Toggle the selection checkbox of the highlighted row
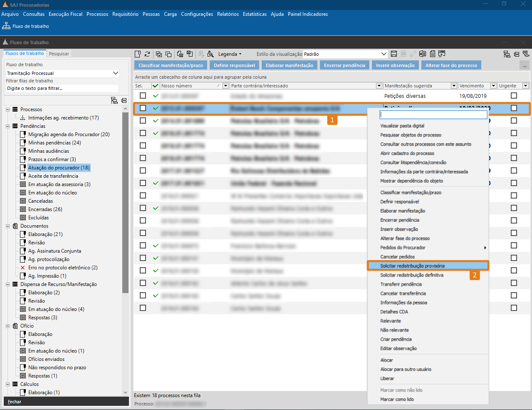Screen dimensions: 532x410 (143, 108)
